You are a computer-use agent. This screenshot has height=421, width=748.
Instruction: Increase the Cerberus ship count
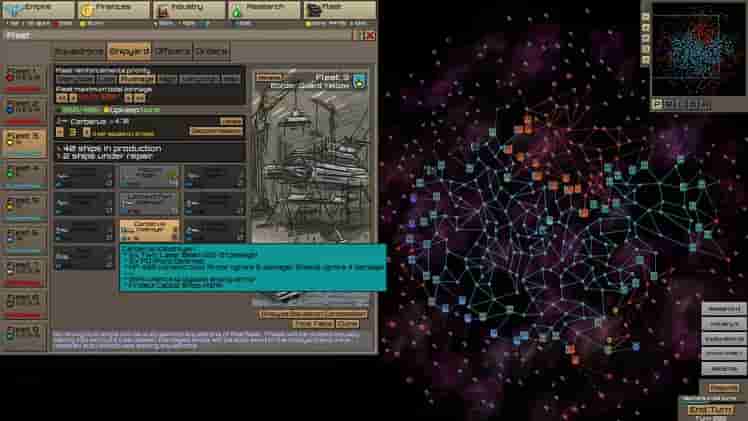[x=87, y=131]
